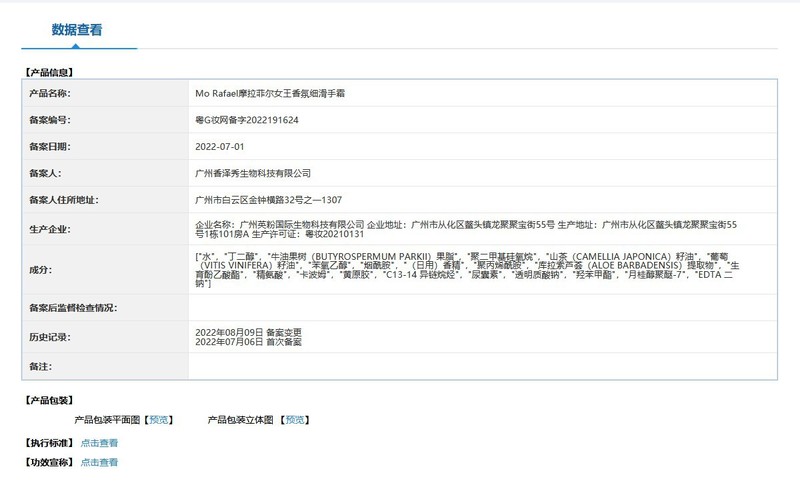Click the 备案日期 label cell

click(x=105, y=146)
